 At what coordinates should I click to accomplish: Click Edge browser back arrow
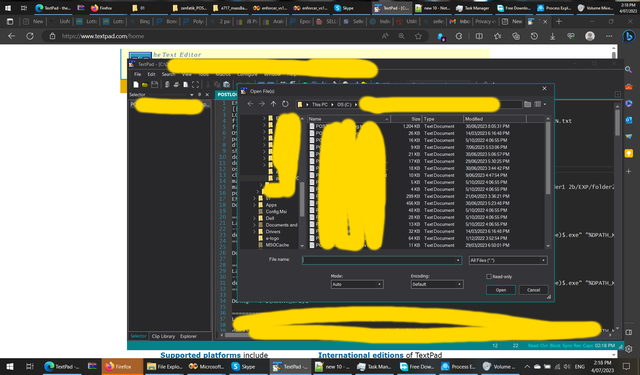11,36
